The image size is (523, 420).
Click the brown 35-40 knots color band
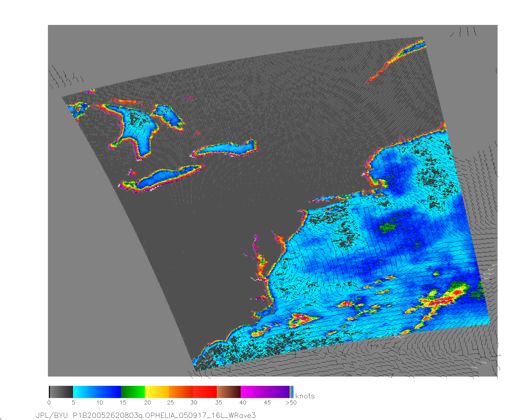[x=229, y=392]
